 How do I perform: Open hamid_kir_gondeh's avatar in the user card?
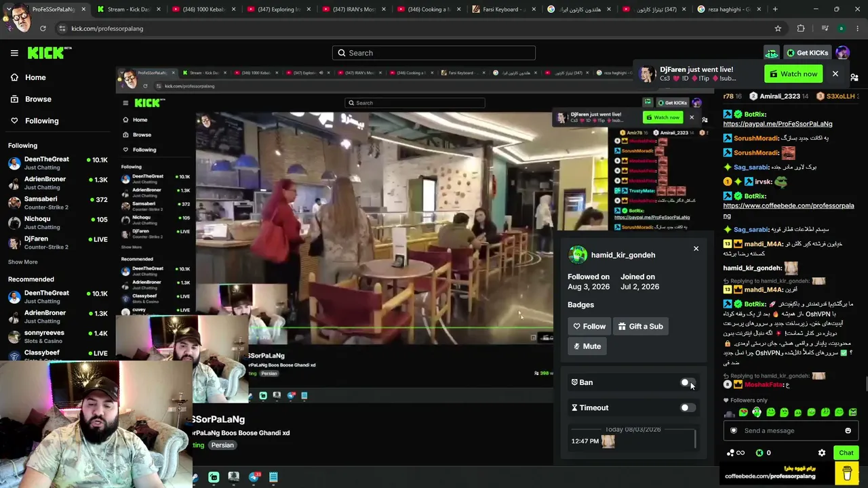tap(578, 255)
